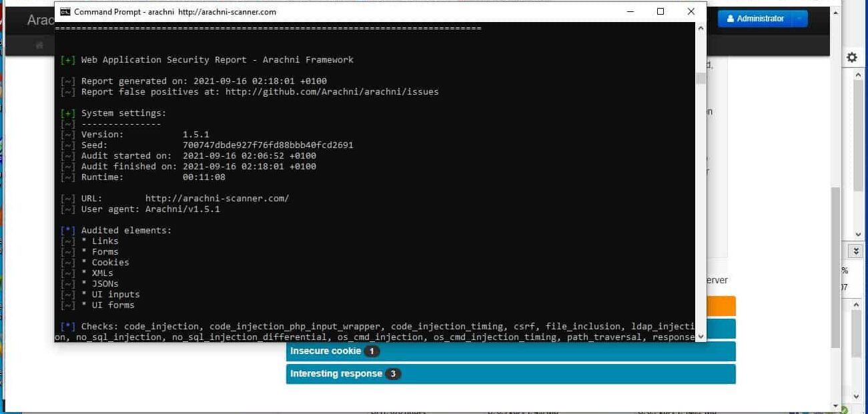868x414 pixels.
Task: Click the double-chevron expand icon
Action: (857, 251)
